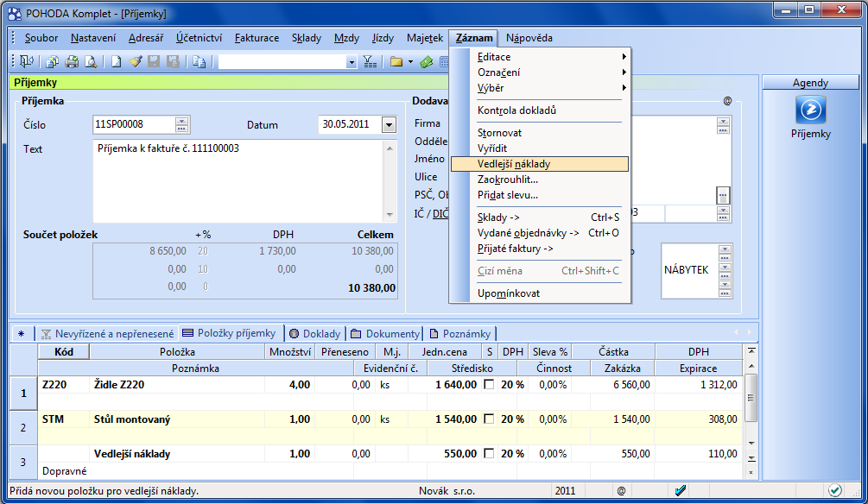The width and height of the screenshot is (868, 504).
Task: Click the green circle check icon in status bar
Action: (835, 490)
